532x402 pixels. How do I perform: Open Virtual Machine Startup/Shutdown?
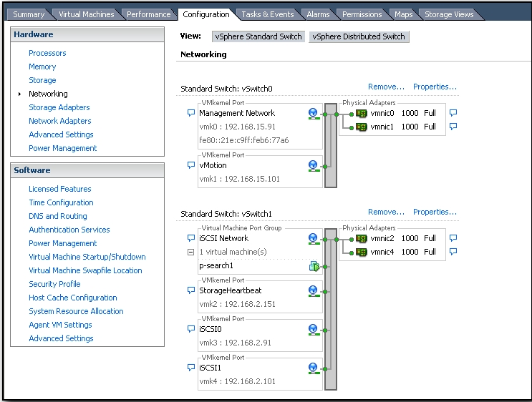(87, 257)
